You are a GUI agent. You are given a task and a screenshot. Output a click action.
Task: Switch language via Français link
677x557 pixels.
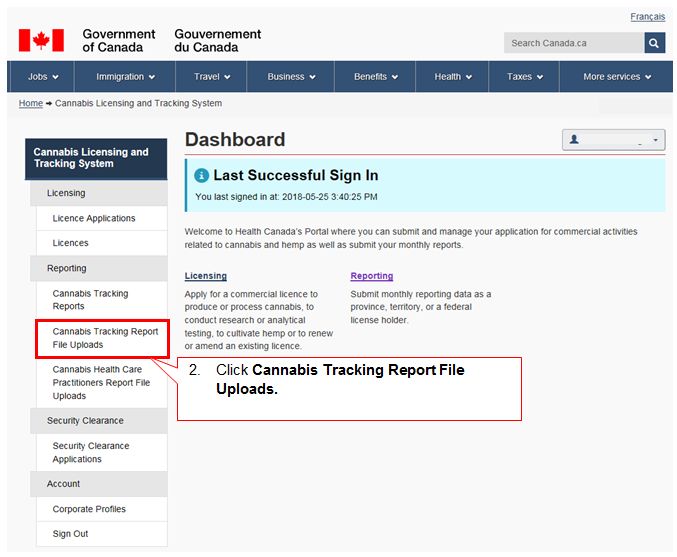[x=647, y=17]
